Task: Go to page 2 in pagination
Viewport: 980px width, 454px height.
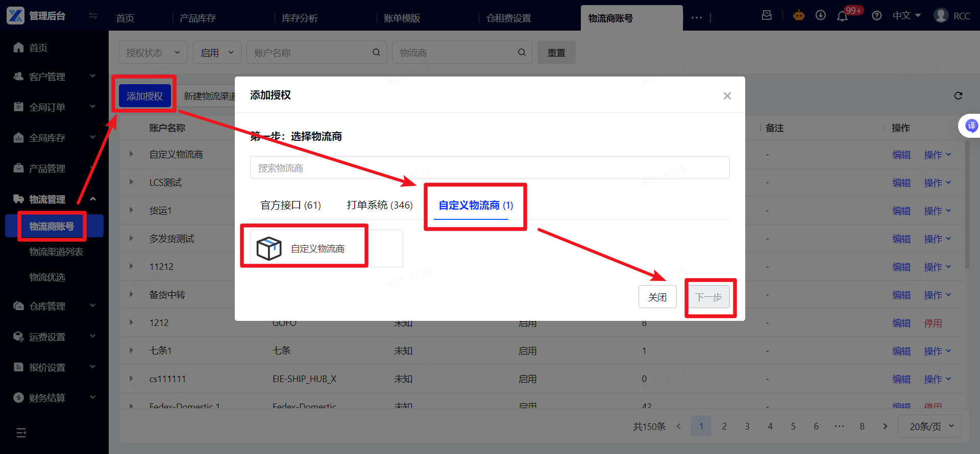Action: coord(724,426)
